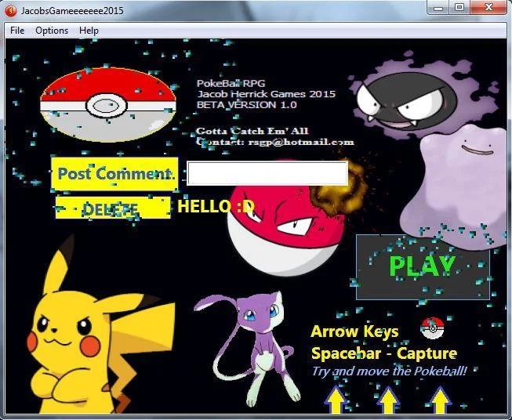Focus the white comment text field
Screen dimensions: 512x420
(267, 173)
